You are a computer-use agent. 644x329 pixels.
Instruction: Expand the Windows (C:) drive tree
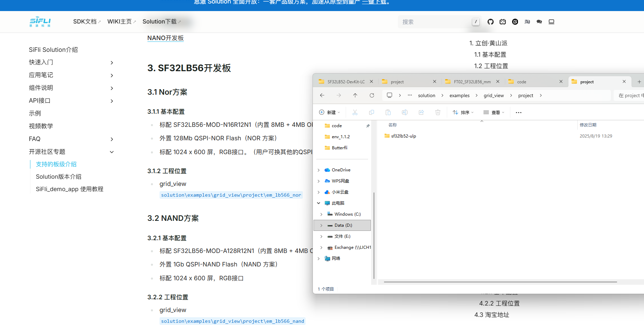[x=321, y=214]
